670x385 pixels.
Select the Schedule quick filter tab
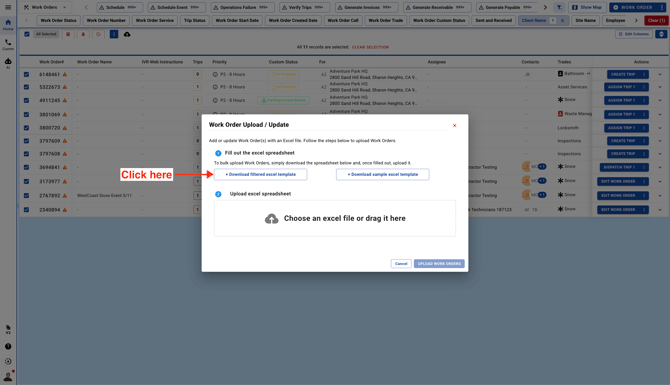pos(120,7)
